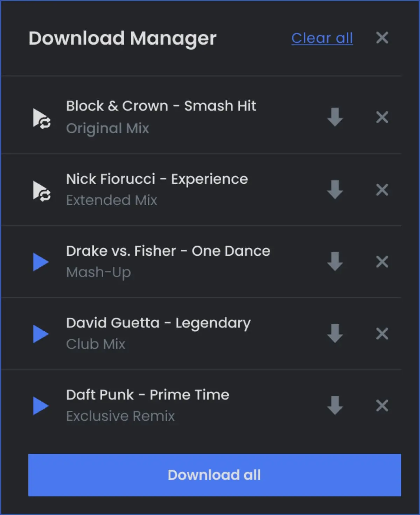Play Nick Fiorucci Experience preview
Screen dimensions: 420x515
[42, 191]
